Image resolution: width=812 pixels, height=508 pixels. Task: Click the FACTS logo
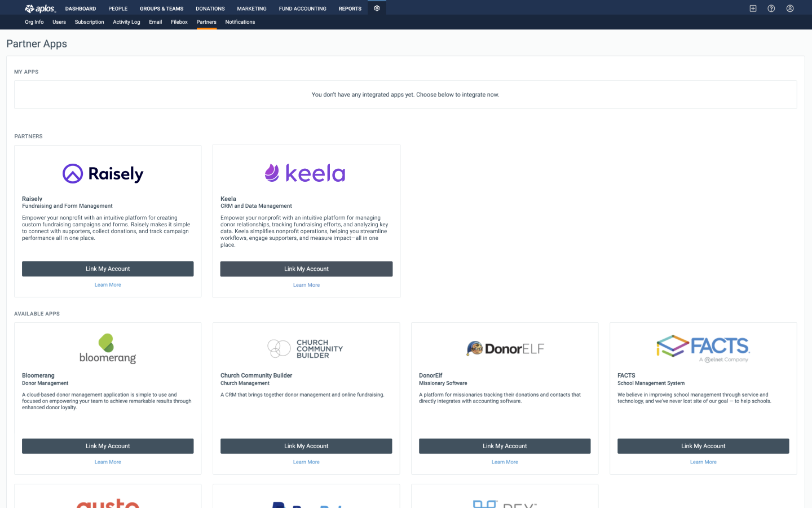[x=703, y=348]
